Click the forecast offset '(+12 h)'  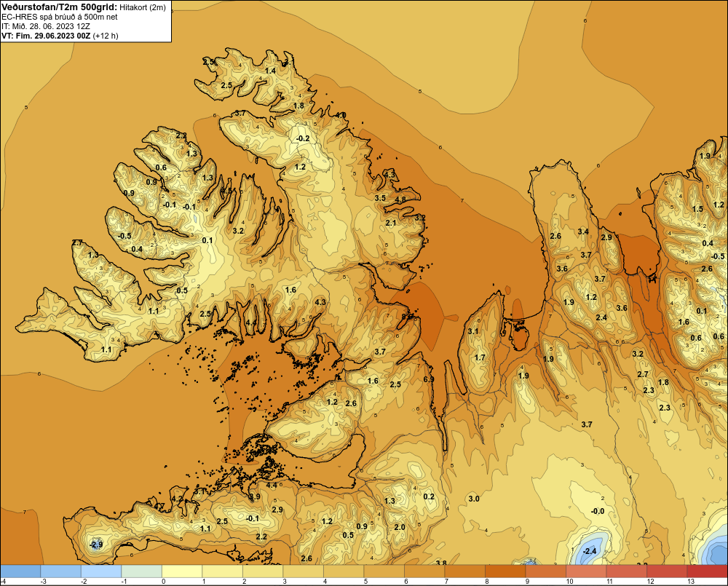[106, 36]
